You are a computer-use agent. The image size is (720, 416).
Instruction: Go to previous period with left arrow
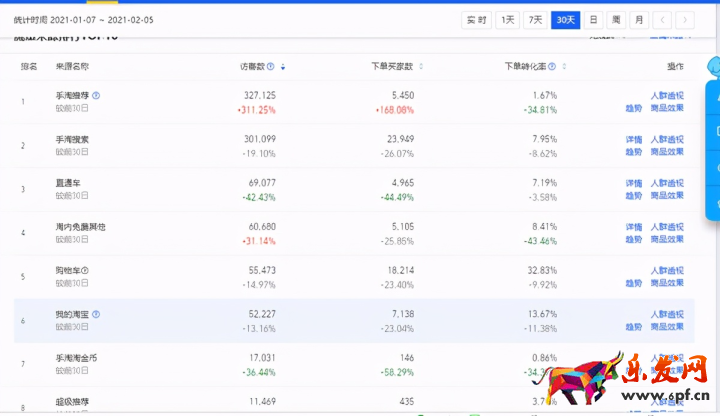(x=665, y=20)
